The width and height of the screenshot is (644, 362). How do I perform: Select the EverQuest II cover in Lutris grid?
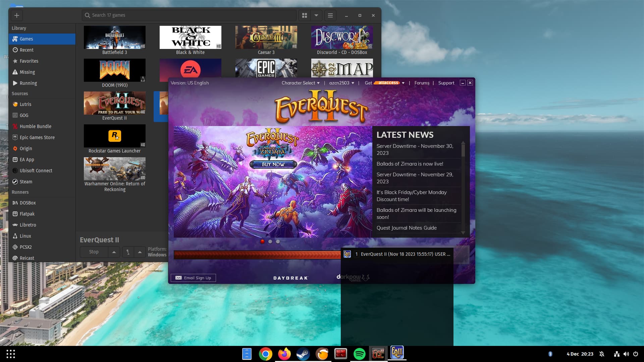point(115,103)
